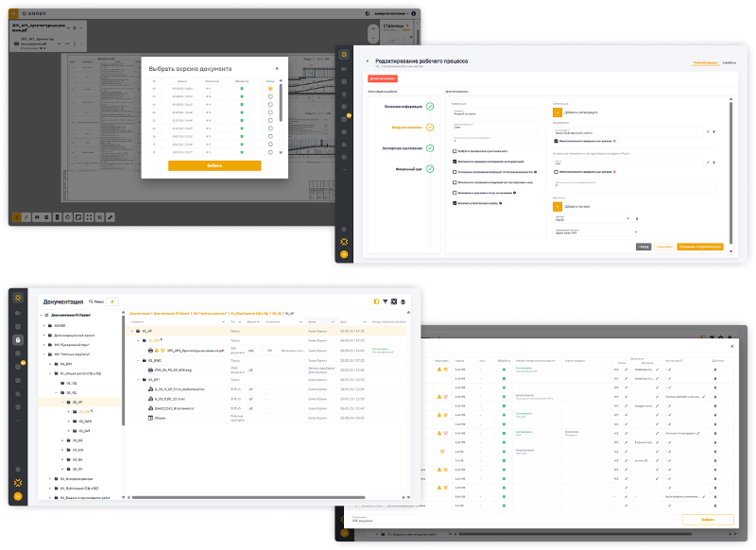756x550 pixels.
Task: Click the Поиск search field in Документация
Action: pyautogui.click(x=98, y=301)
